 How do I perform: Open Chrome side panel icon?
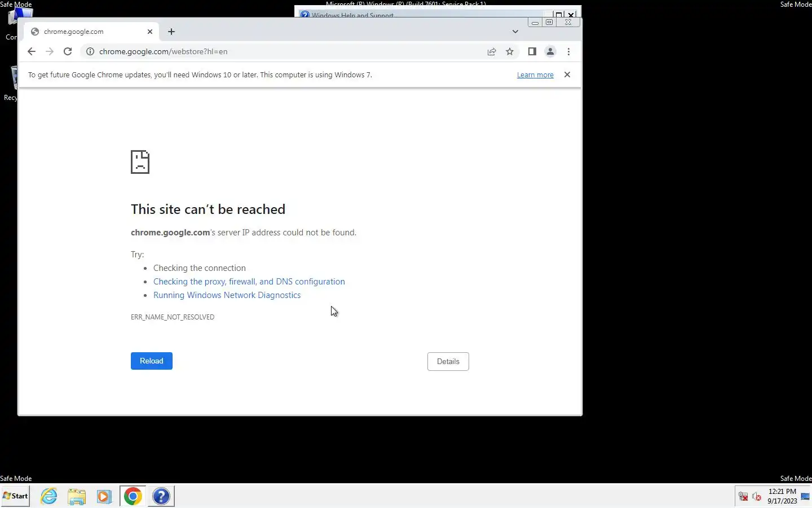click(532, 51)
